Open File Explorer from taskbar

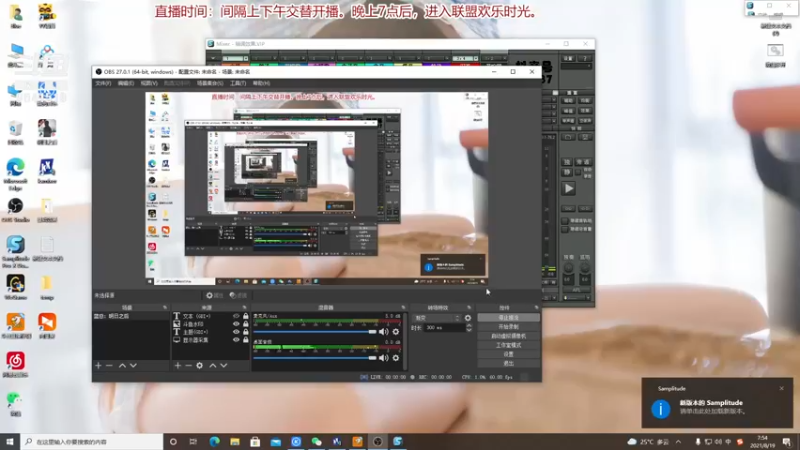(x=235, y=441)
